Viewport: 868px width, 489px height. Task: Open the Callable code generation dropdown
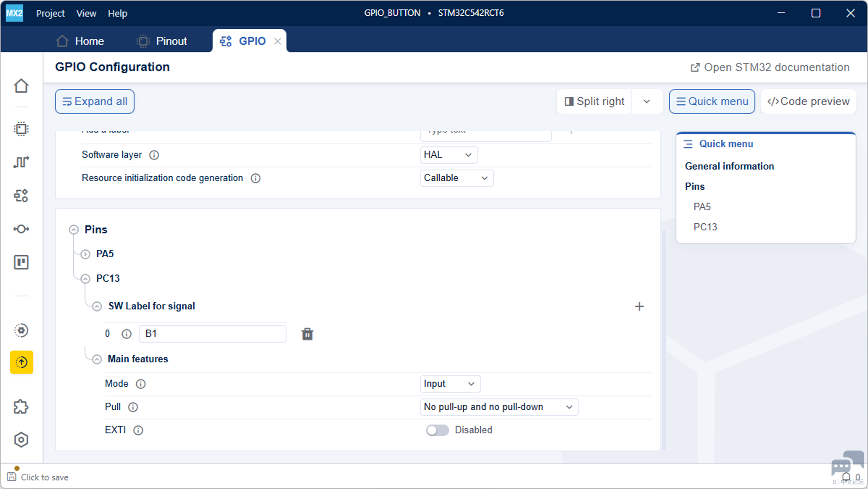(457, 178)
